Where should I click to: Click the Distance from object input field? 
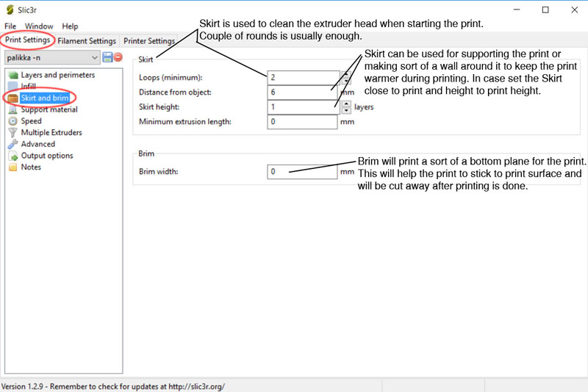[302, 92]
